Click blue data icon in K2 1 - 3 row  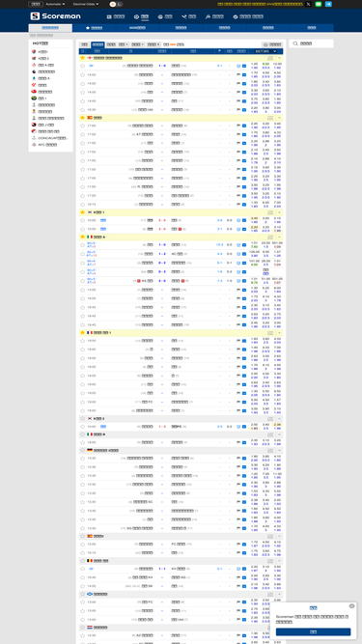244,427
